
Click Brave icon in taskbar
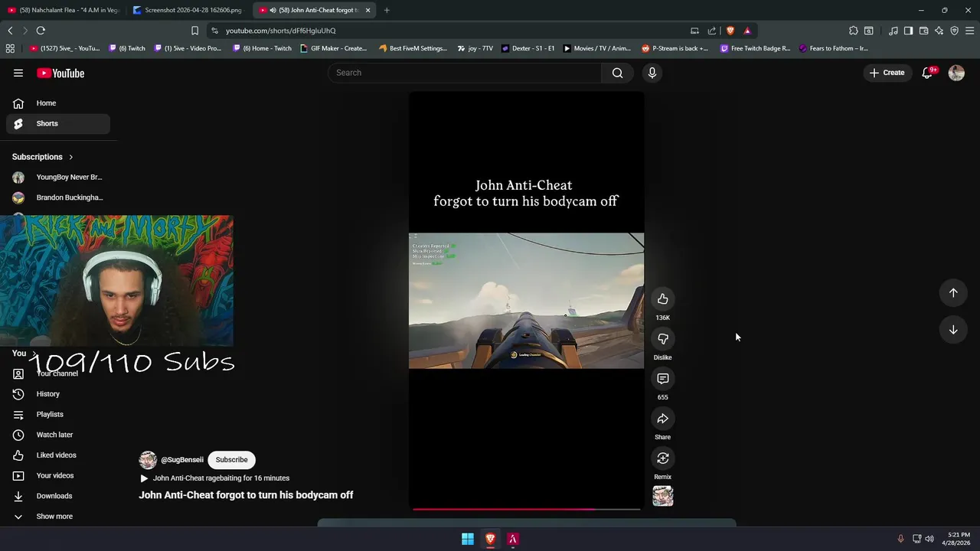pos(491,539)
